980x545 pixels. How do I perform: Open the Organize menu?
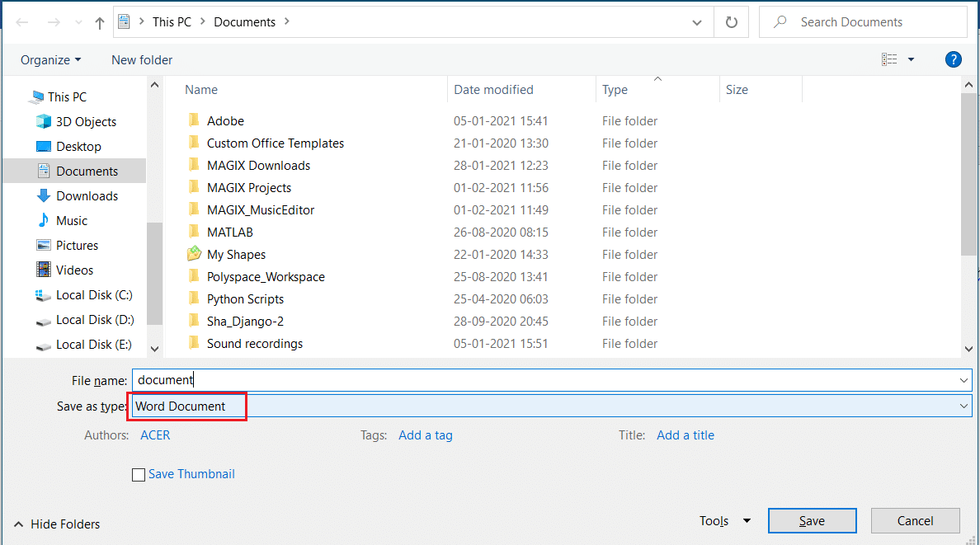coord(50,59)
